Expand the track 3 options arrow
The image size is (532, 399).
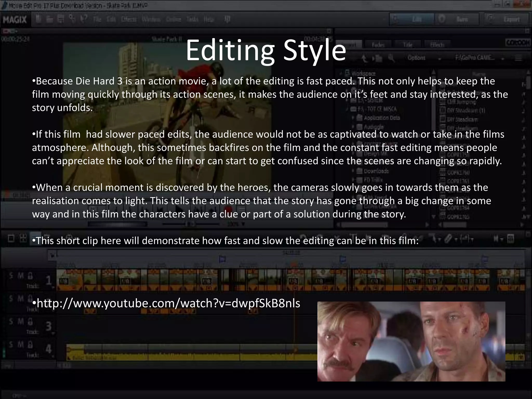click(x=53, y=333)
